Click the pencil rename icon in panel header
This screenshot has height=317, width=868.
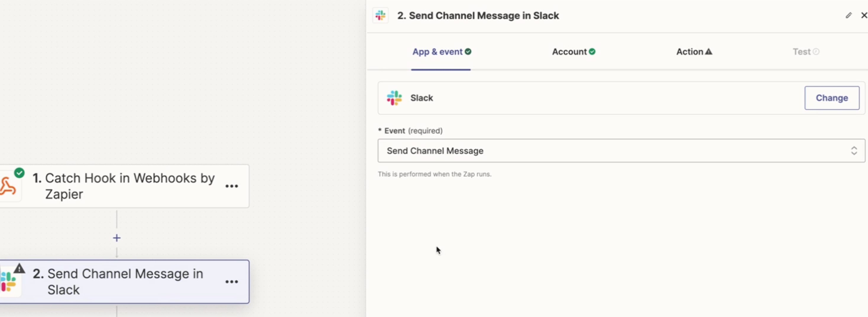(848, 15)
